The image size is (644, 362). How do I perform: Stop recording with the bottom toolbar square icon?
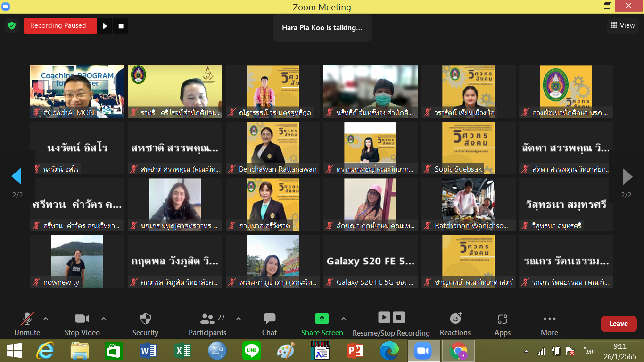(399, 317)
